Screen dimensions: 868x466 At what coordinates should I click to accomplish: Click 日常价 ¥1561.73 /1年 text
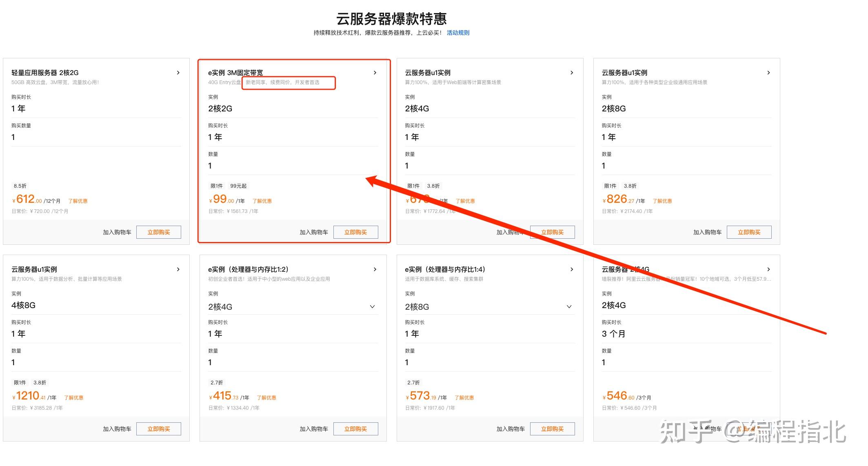click(233, 211)
